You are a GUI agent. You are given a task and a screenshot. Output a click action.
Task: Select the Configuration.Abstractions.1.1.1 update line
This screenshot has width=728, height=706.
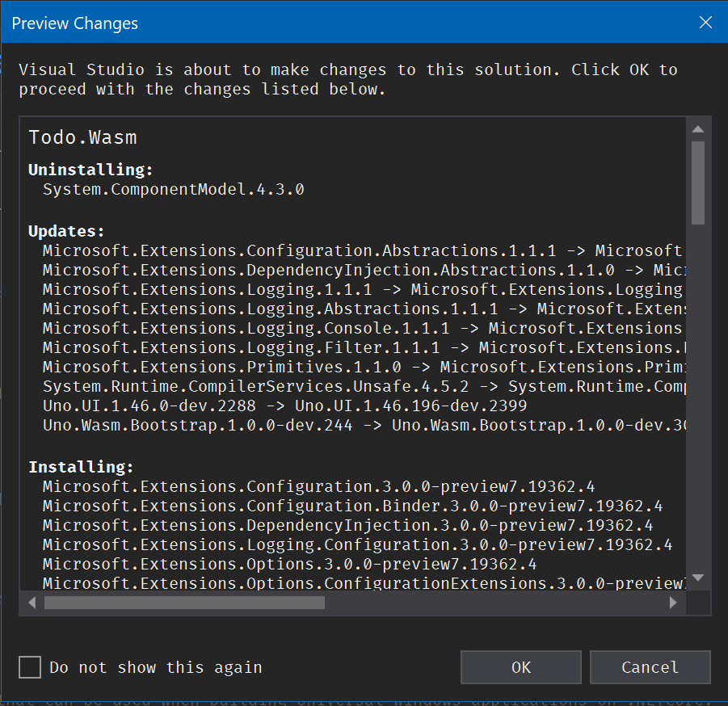[362, 250]
